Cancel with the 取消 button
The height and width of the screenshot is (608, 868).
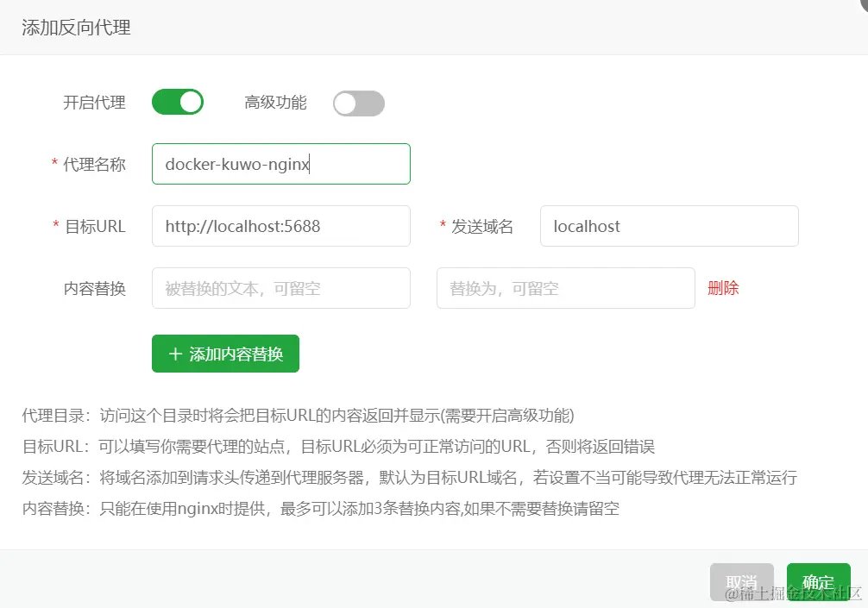click(x=742, y=582)
